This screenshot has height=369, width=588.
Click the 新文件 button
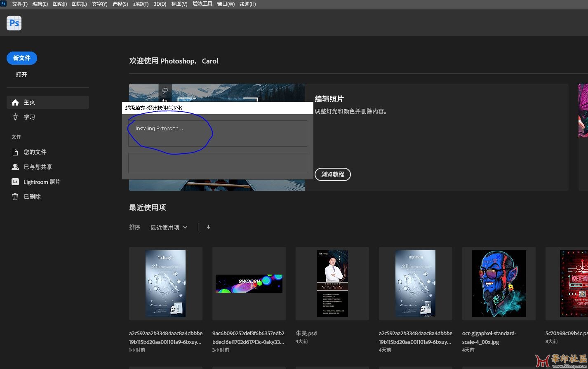tap(22, 58)
